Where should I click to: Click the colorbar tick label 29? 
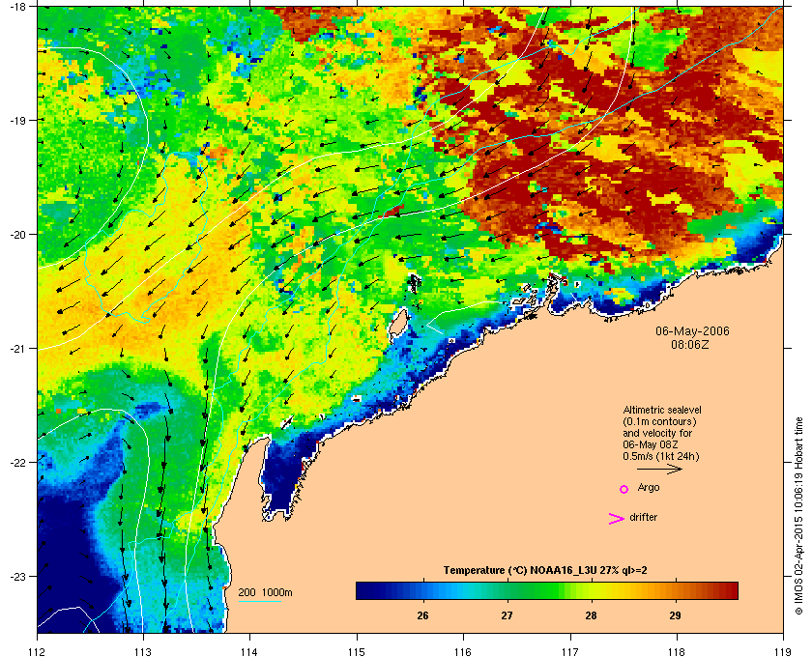pyautogui.click(x=675, y=615)
